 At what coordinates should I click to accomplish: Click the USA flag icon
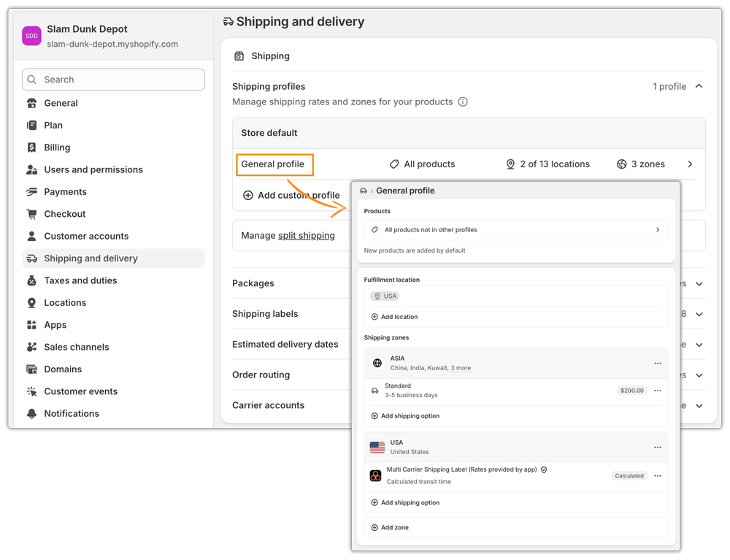pyautogui.click(x=377, y=448)
